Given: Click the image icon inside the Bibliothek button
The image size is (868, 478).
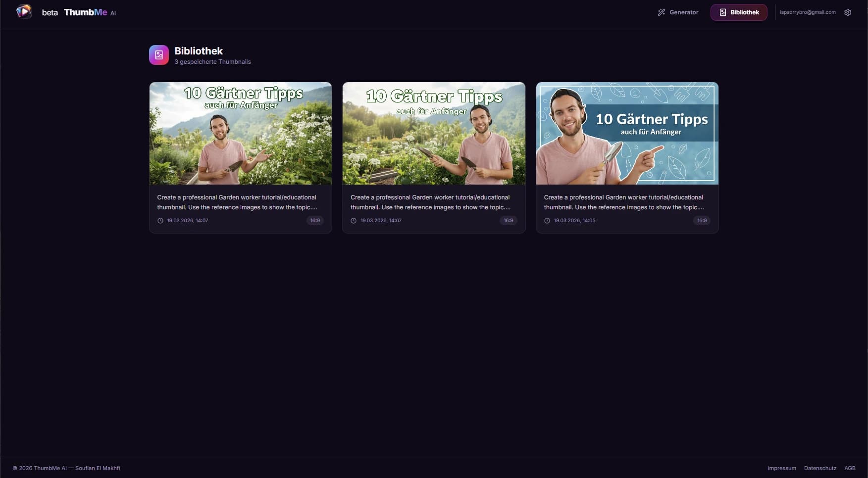Looking at the screenshot, I should coord(722,12).
